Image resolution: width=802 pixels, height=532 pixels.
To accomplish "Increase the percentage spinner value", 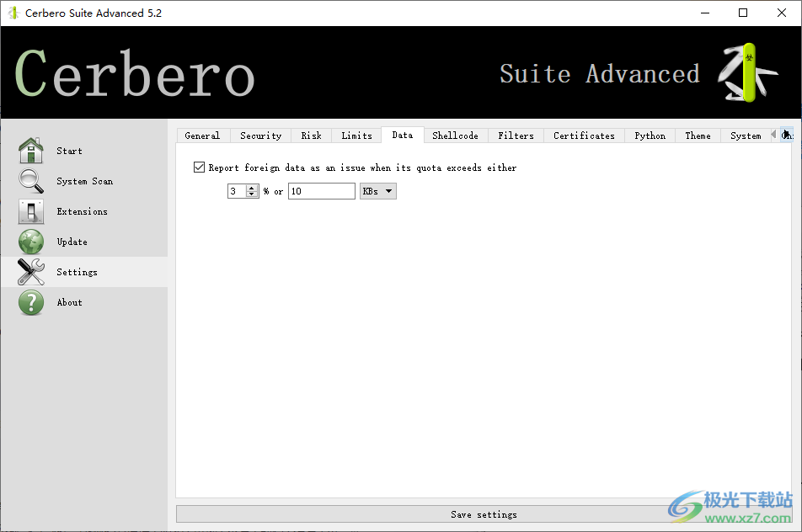I will (252, 188).
